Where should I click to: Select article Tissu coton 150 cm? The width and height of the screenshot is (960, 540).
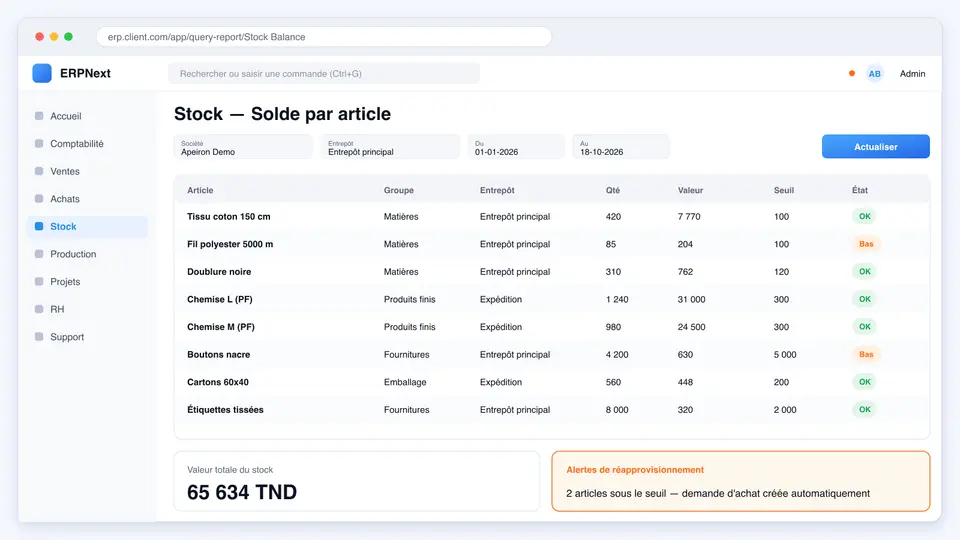tap(228, 217)
